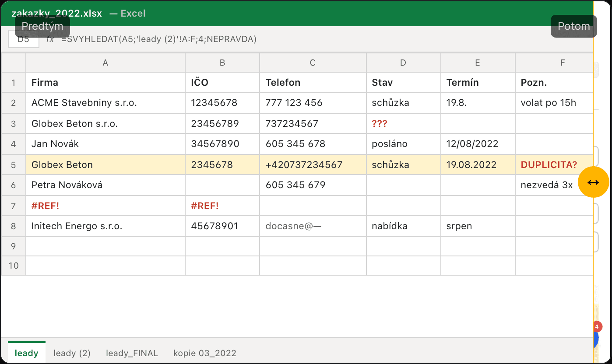Select phone cell '605 345 679'

click(x=313, y=185)
